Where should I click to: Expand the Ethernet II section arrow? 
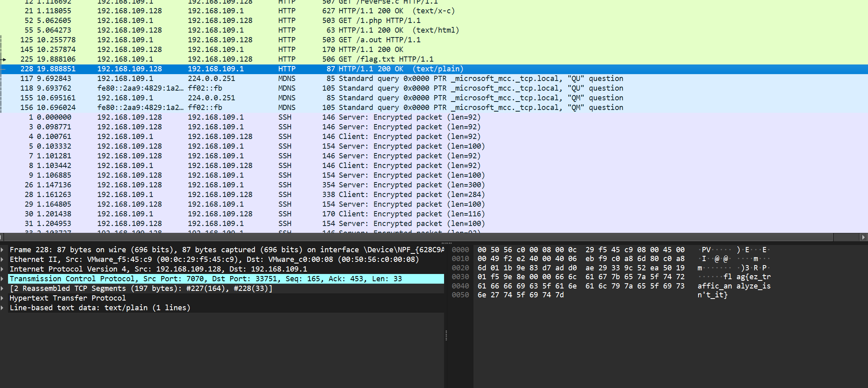pyautogui.click(x=2, y=259)
